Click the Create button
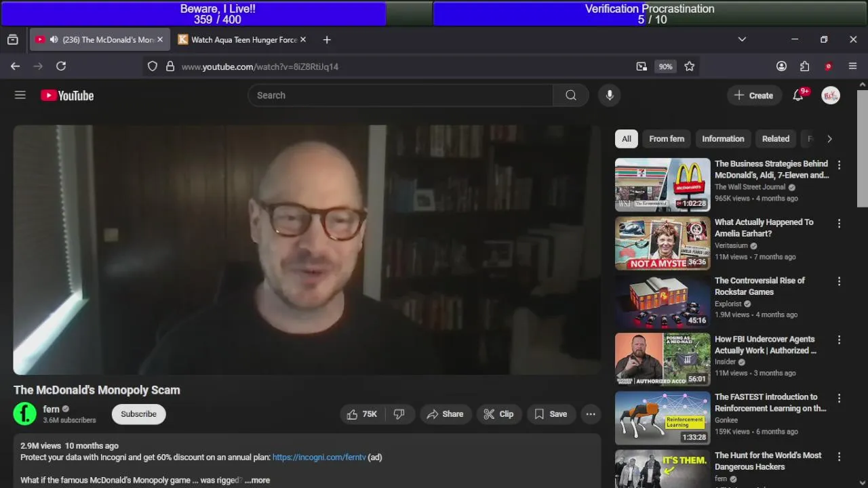The image size is (868, 488). 753,96
